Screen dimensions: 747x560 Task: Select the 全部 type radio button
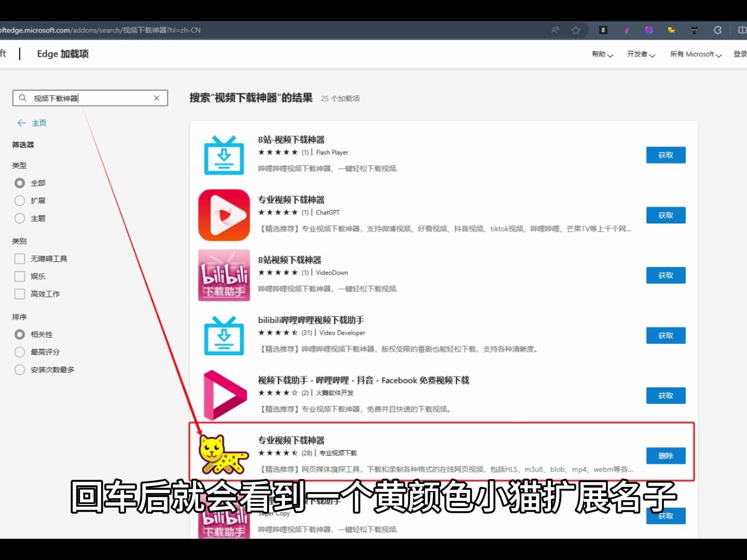20,183
